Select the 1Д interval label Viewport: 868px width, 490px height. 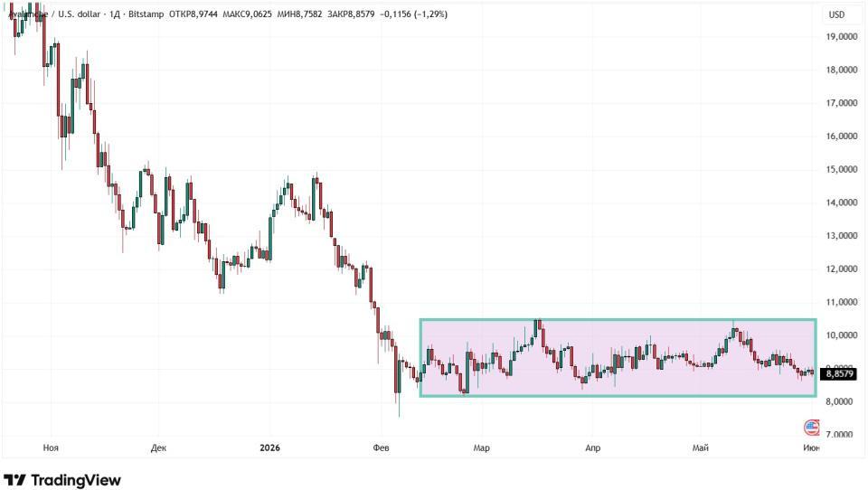coord(115,14)
